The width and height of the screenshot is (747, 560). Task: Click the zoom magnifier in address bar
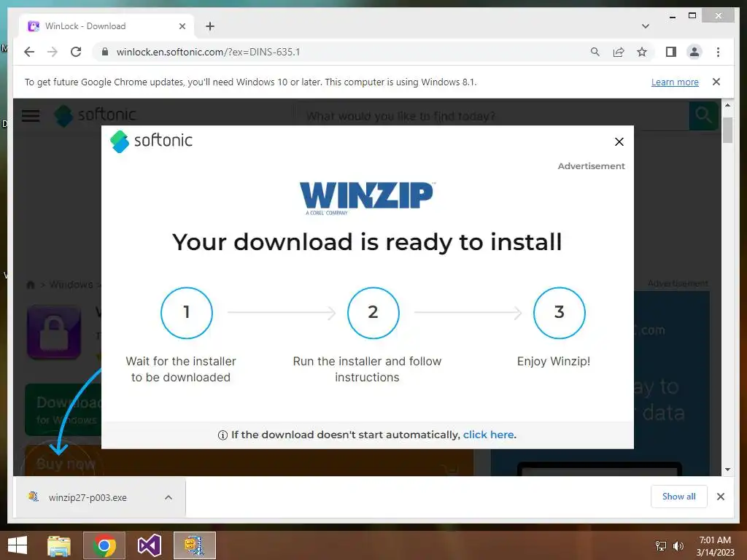point(595,52)
